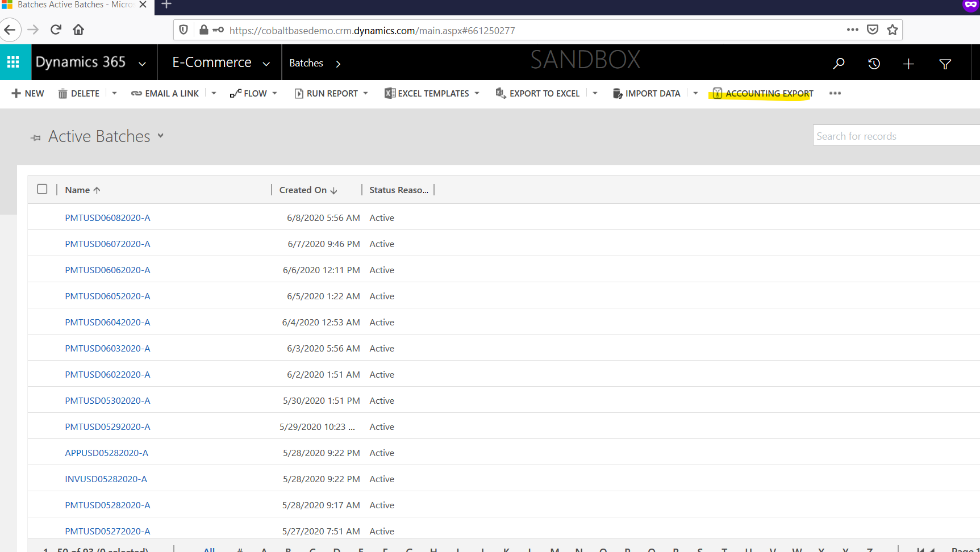Open batch PMTUSD05302020-A
The height and width of the screenshot is (552, 980).
(x=107, y=400)
